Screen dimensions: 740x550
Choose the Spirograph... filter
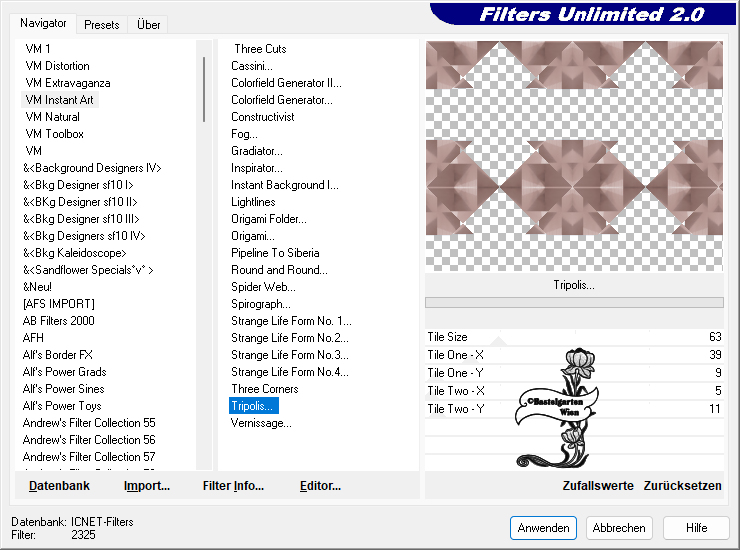[x=261, y=304]
